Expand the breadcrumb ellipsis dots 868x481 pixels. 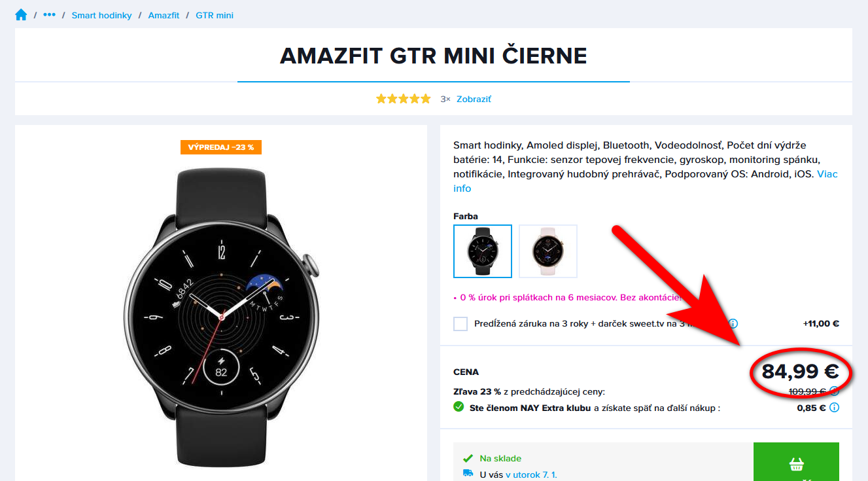click(x=49, y=14)
